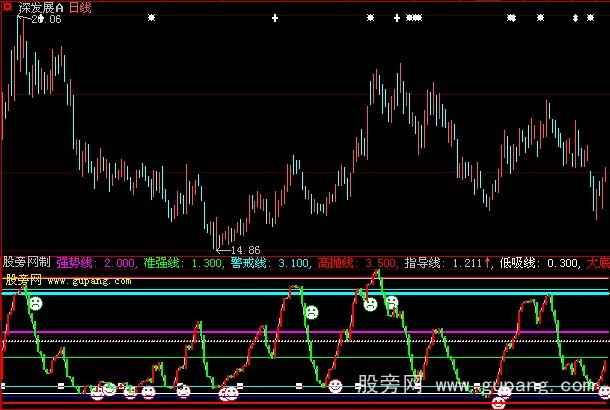Open the 股旁网制 indicator name
Screen dimensions: 610x410
coord(26,264)
